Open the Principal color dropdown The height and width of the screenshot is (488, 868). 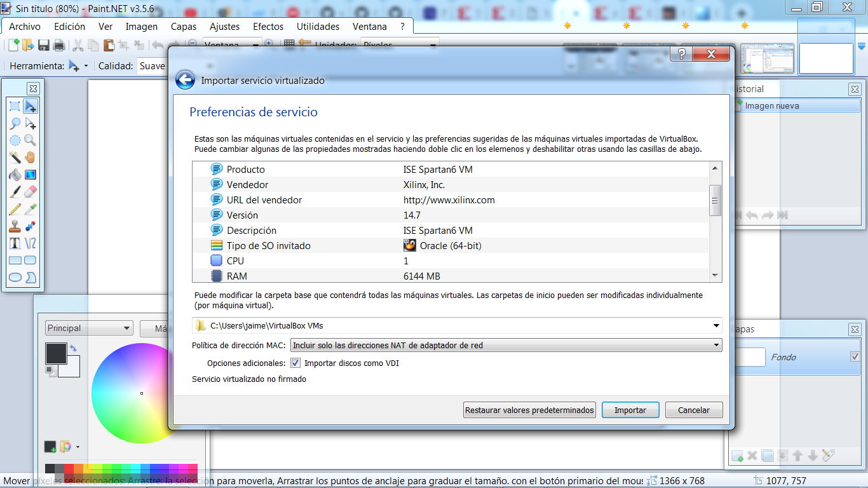[x=88, y=329]
